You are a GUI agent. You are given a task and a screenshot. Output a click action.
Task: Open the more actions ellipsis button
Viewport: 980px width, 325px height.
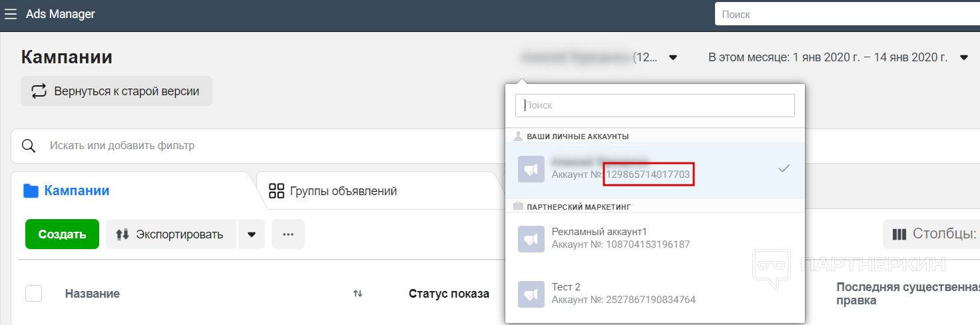(x=288, y=234)
